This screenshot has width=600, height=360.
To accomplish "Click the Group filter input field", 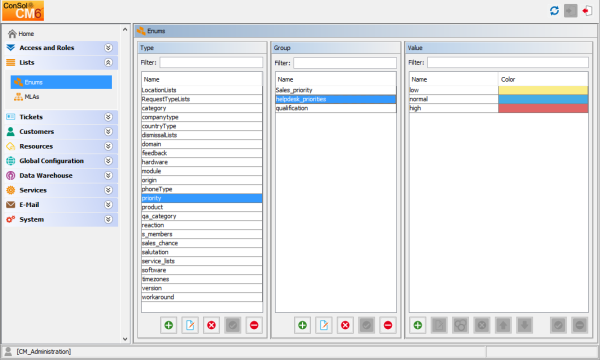I will pyautogui.click(x=345, y=63).
